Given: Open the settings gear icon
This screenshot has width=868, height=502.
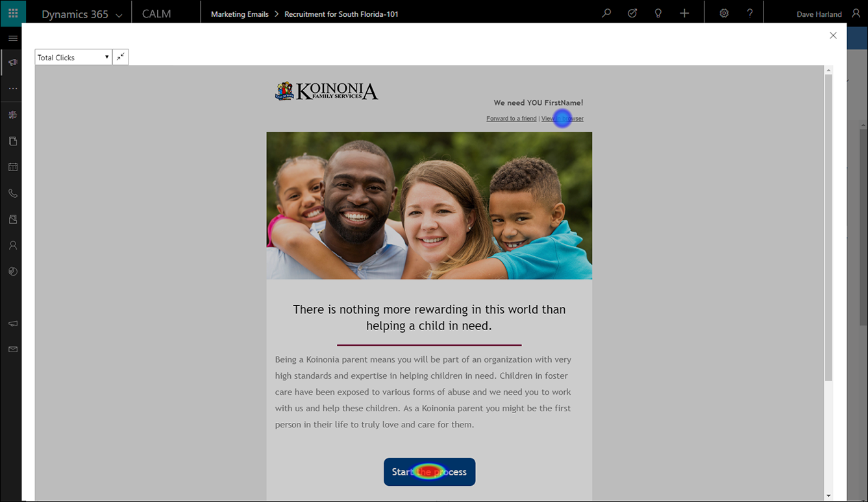Looking at the screenshot, I should (725, 13).
